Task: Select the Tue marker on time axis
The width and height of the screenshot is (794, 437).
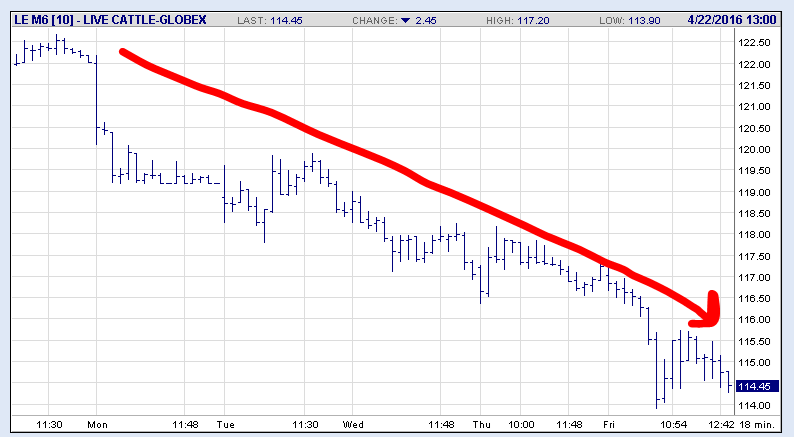Action: click(225, 425)
